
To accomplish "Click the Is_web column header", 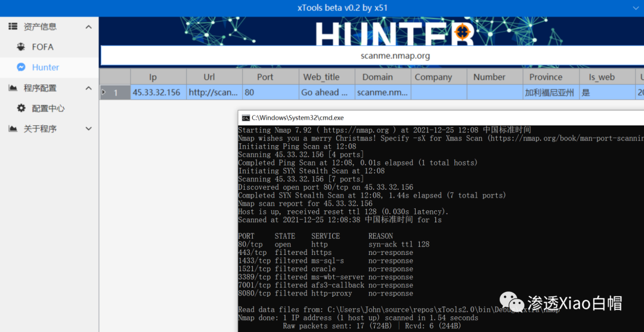I will pos(607,77).
